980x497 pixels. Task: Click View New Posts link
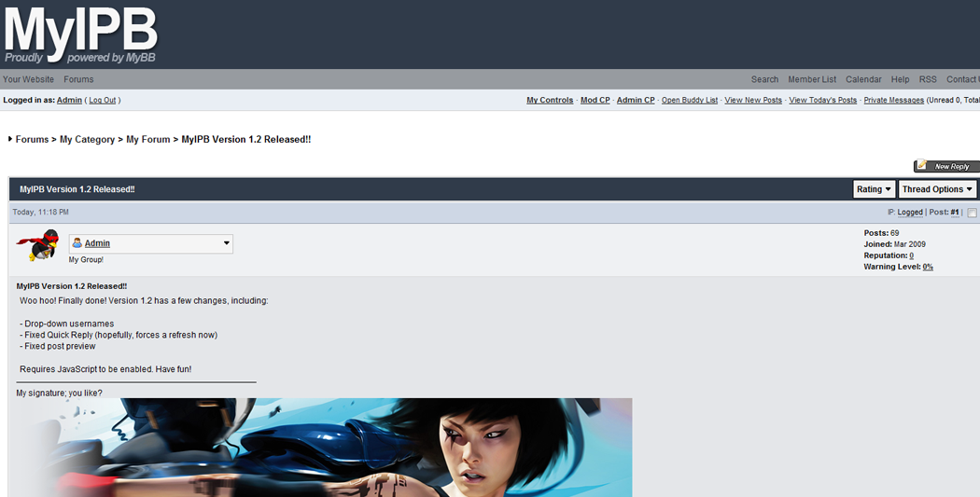pyautogui.click(x=753, y=100)
